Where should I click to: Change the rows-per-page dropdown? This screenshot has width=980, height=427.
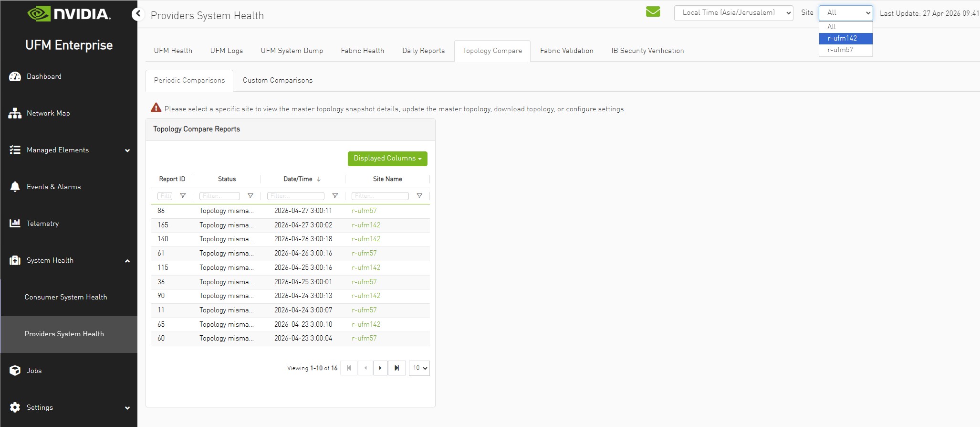tap(419, 368)
